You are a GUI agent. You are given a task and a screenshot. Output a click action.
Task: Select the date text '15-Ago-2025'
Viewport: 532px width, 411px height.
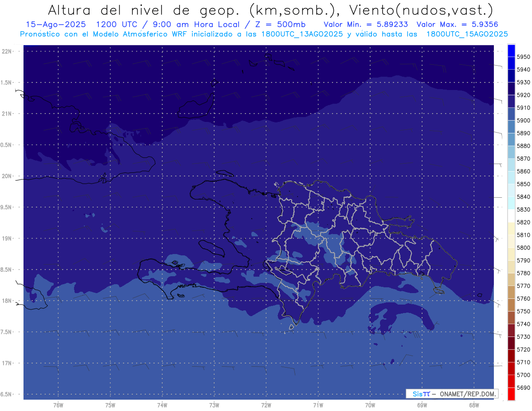pos(57,24)
